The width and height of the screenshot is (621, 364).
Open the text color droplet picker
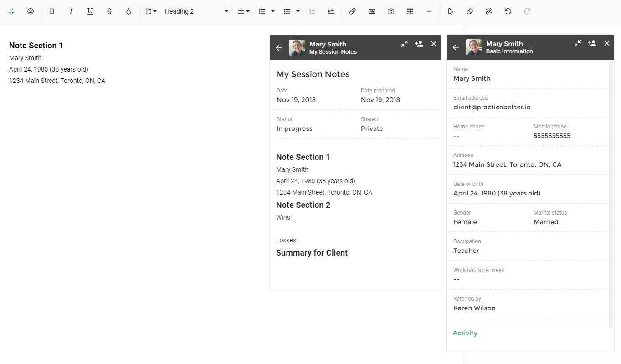click(x=128, y=11)
